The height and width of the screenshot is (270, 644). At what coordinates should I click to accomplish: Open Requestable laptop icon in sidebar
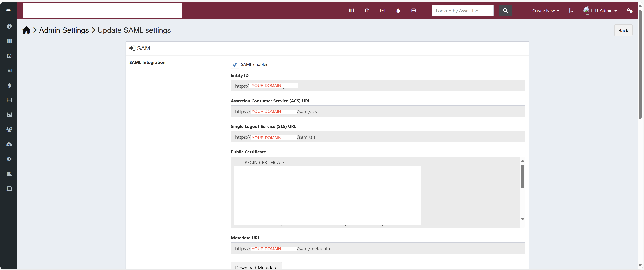9,188
